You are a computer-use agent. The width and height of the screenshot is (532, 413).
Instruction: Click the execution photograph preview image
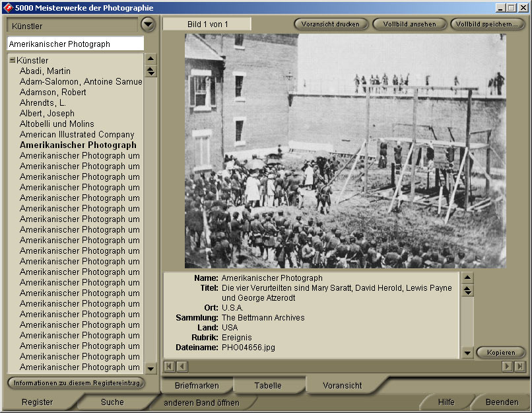[x=345, y=151]
